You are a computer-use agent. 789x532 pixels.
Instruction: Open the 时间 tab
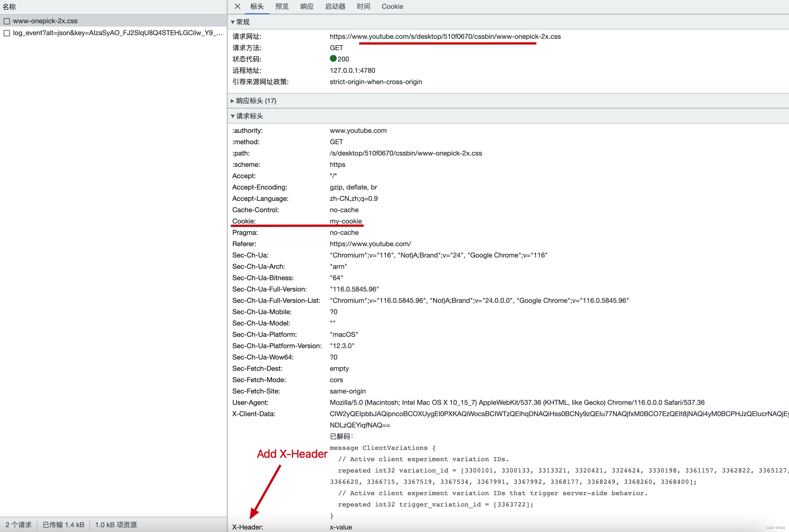click(363, 7)
